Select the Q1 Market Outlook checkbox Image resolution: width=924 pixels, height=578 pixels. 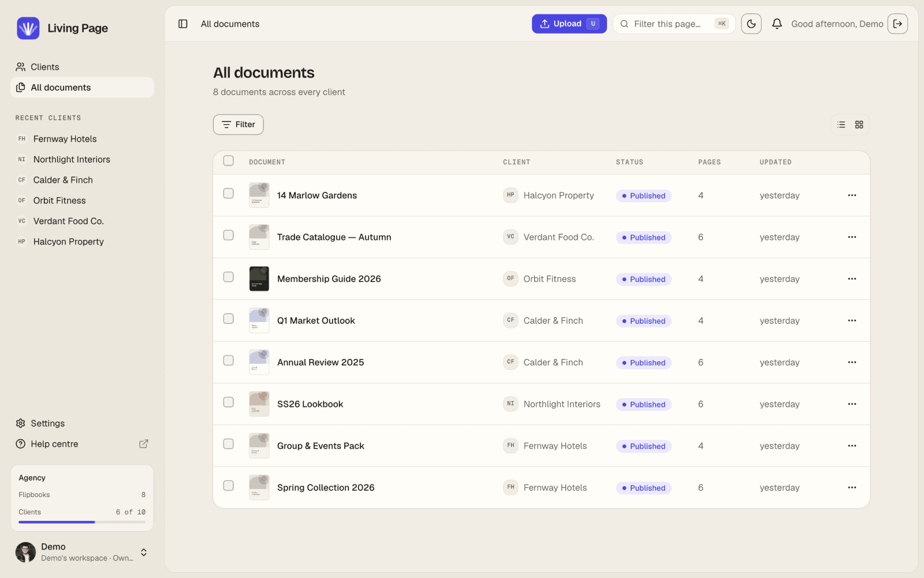[229, 318]
